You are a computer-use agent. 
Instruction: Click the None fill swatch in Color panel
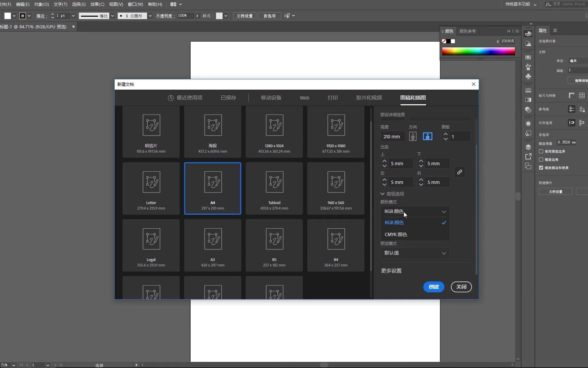444,41
